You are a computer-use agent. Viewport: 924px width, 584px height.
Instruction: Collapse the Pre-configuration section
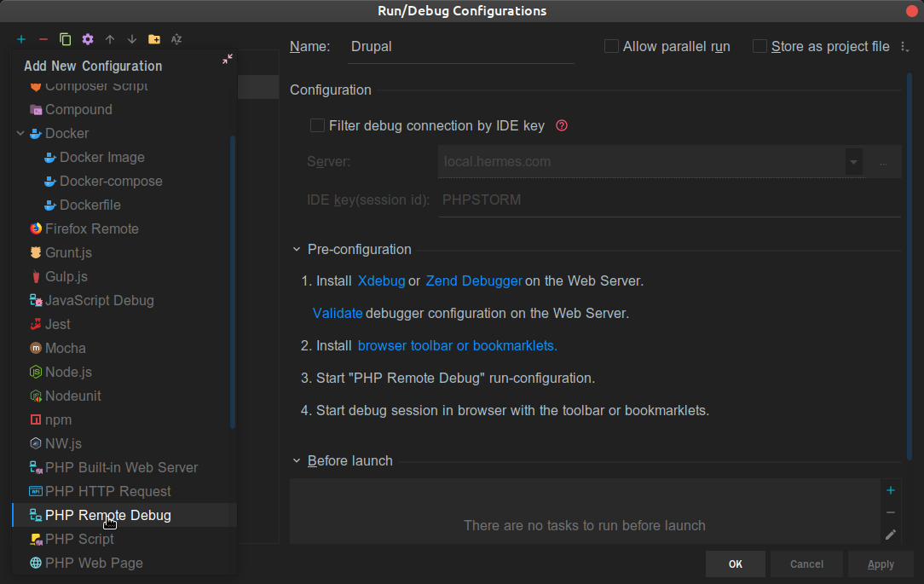pos(297,249)
